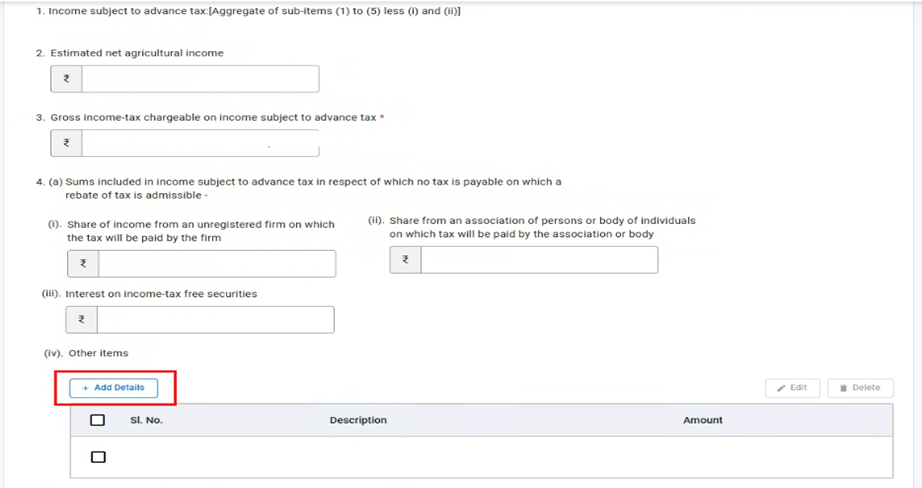Check the first row checkbox in the Other items table

[x=97, y=457]
